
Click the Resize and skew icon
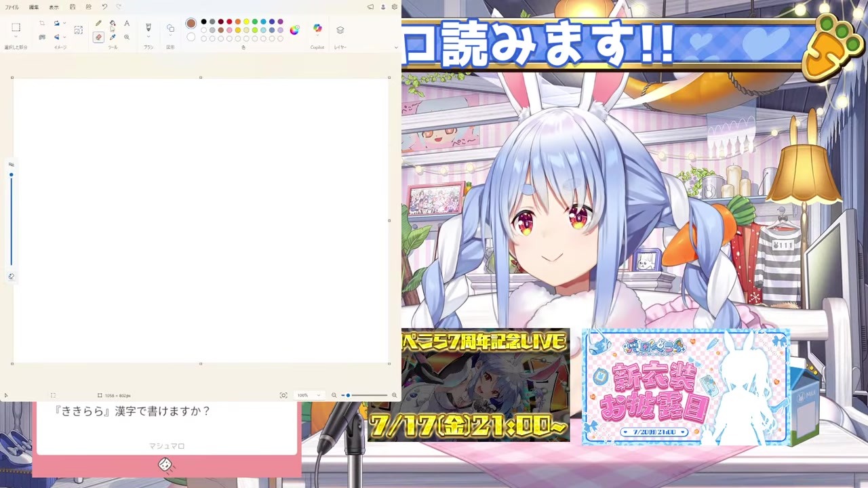41,37
